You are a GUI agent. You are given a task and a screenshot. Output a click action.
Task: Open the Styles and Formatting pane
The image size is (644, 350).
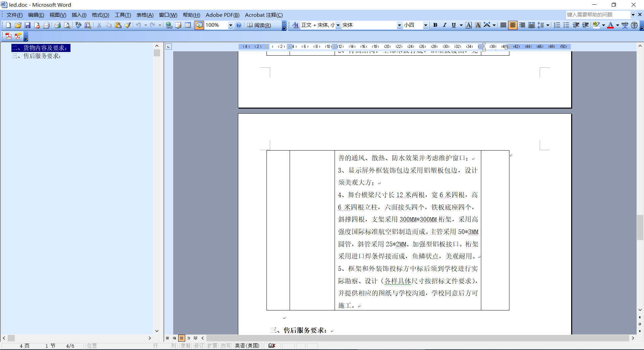tap(295, 25)
